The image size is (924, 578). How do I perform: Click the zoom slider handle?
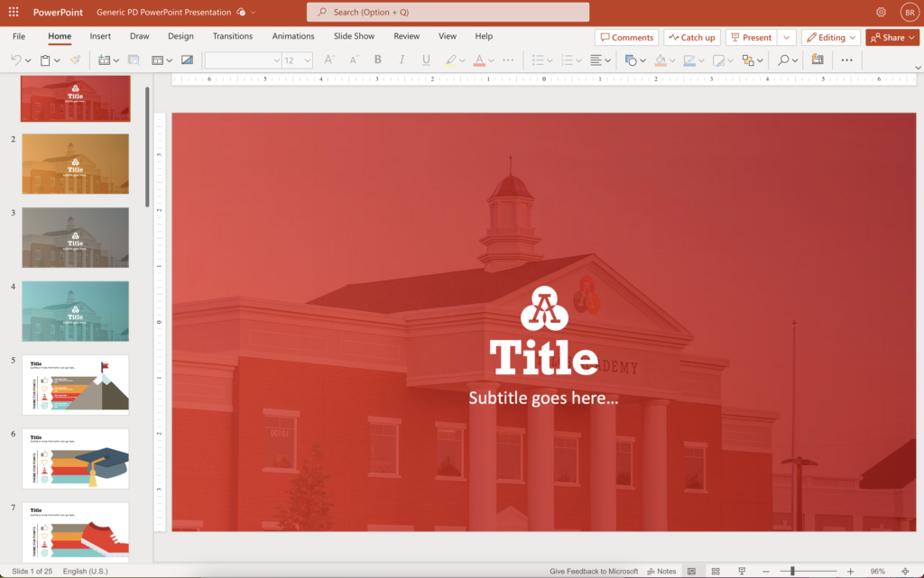click(x=792, y=571)
